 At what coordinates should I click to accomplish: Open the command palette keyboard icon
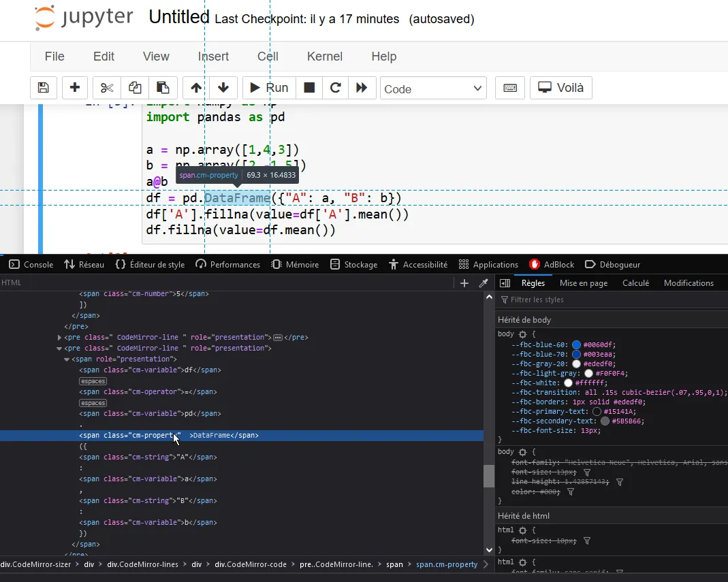click(509, 88)
